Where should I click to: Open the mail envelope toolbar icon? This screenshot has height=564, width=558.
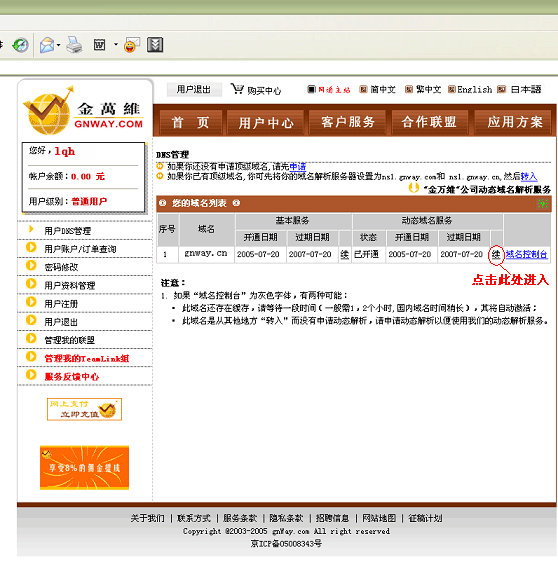click(47, 45)
